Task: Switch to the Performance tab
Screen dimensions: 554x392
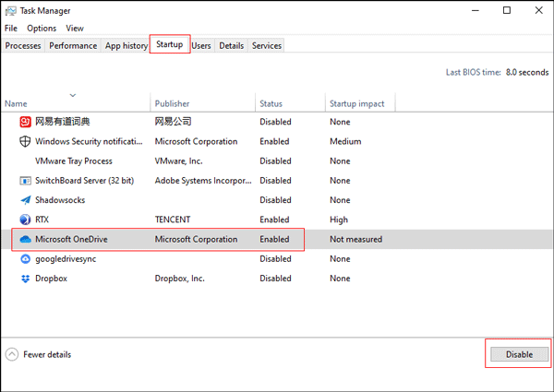Action: coord(73,45)
